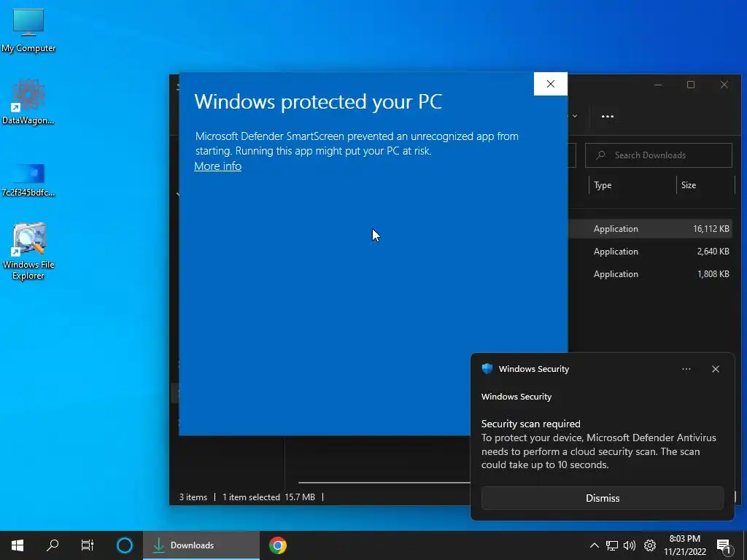Screen dimensions: 747x560
Task: Click horizontal scrollbar in Explorer window
Action: click(x=384, y=483)
